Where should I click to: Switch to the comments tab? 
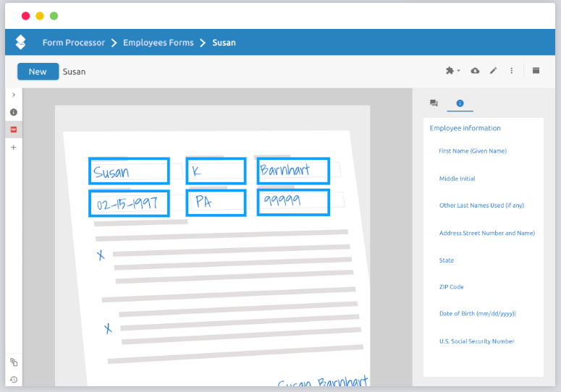click(434, 103)
